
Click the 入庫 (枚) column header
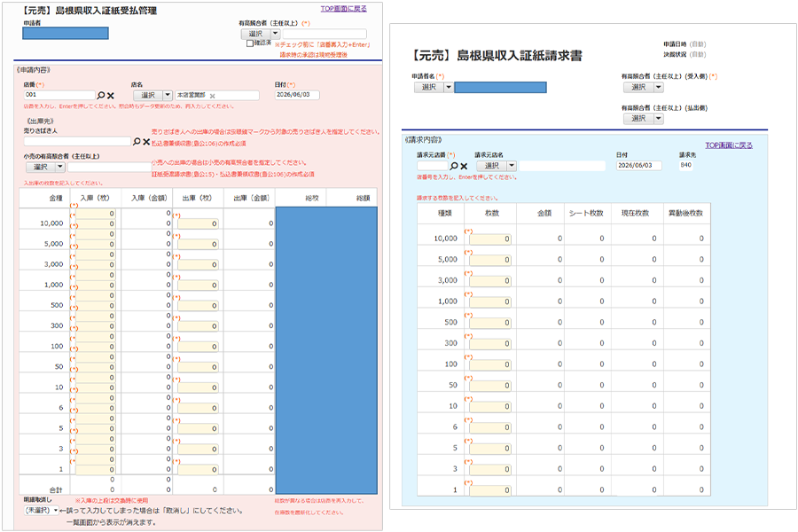point(95,198)
